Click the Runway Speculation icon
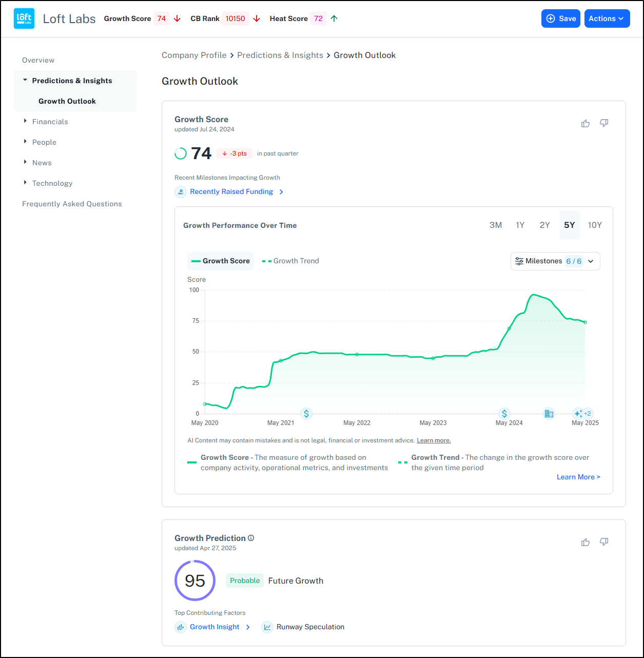 [x=267, y=627]
